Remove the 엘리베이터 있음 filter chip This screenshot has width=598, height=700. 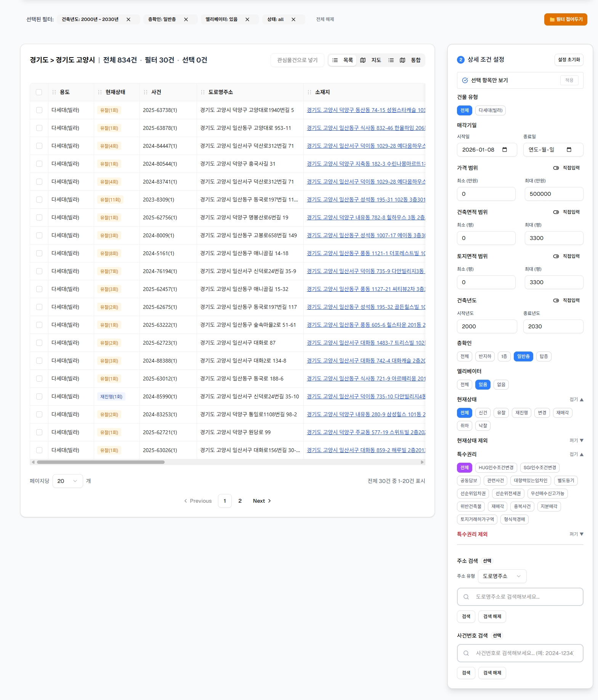pyautogui.click(x=247, y=19)
